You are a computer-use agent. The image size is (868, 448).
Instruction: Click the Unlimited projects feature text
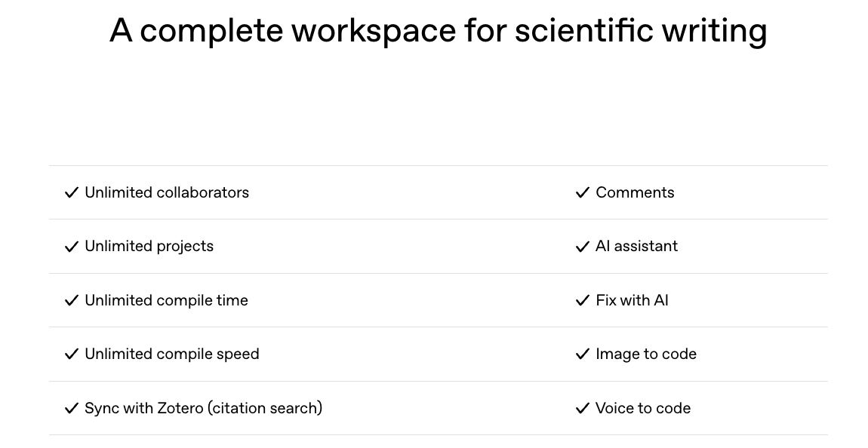(x=149, y=246)
